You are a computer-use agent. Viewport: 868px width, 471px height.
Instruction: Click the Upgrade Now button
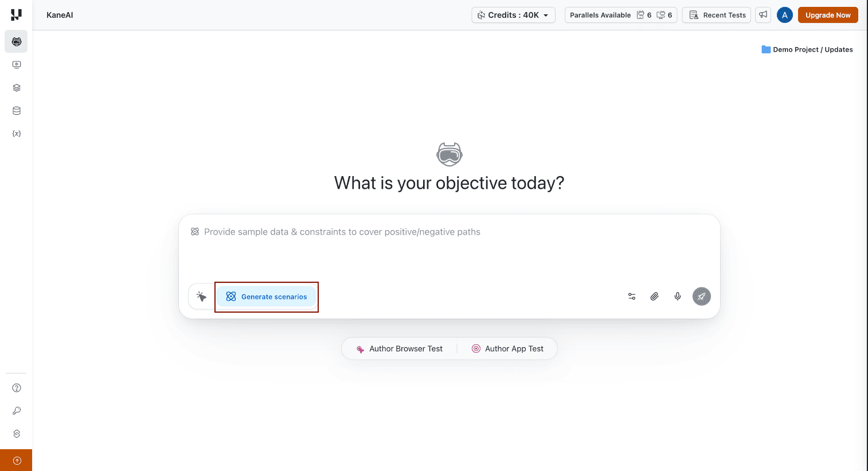pos(828,15)
